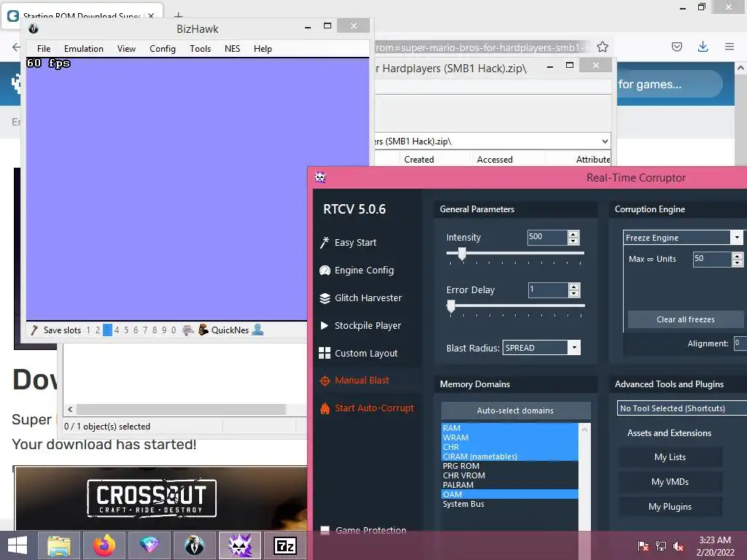This screenshot has height=560, width=747.
Task: Open Firefox hamburger application menu
Action: [x=729, y=47]
